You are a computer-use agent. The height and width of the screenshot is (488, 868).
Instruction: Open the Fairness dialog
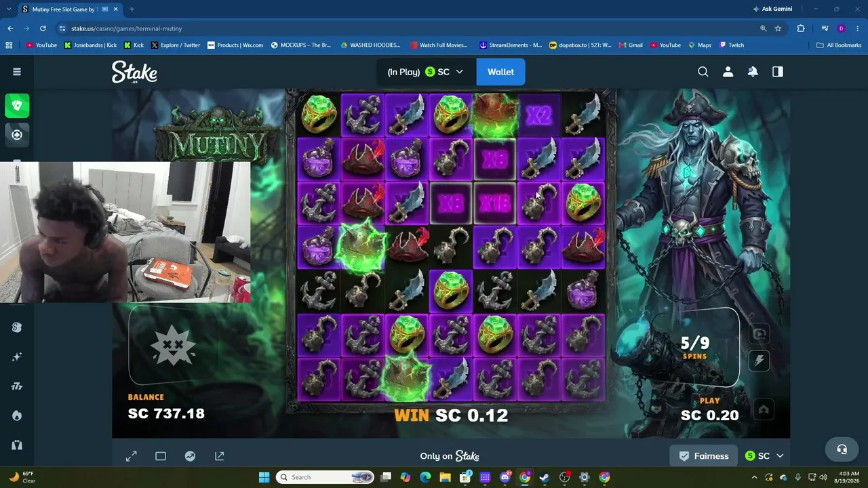tap(704, 456)
